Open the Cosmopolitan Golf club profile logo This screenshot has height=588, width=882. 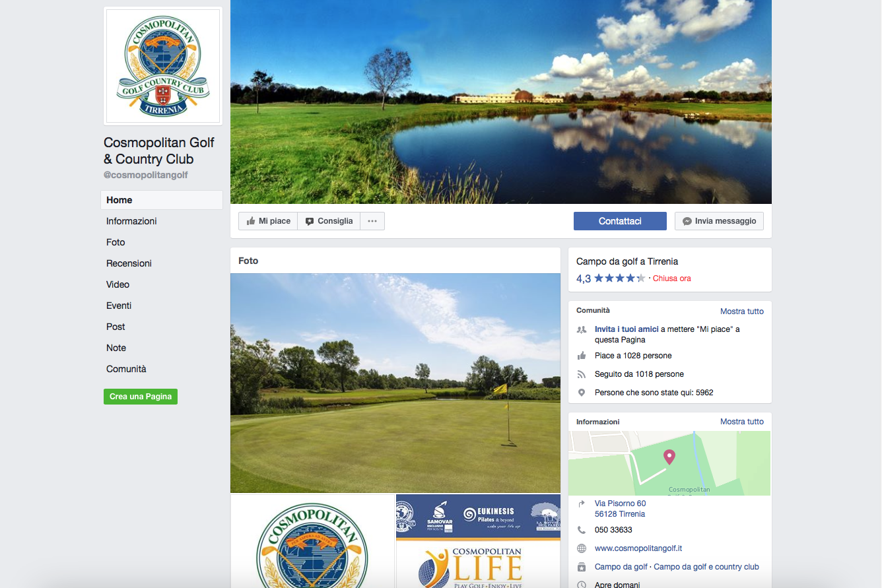click(163, 66)
